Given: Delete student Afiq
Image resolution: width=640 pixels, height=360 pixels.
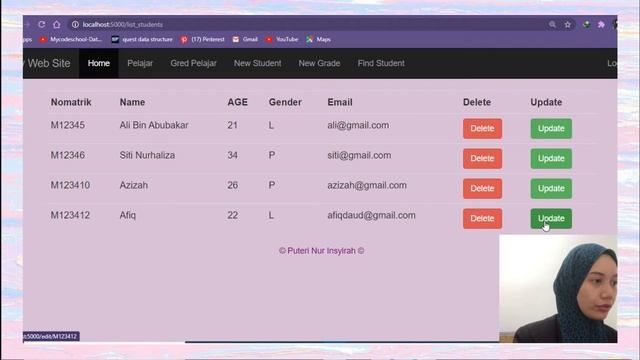Looking at the screenshot, I should click(482, 218).
